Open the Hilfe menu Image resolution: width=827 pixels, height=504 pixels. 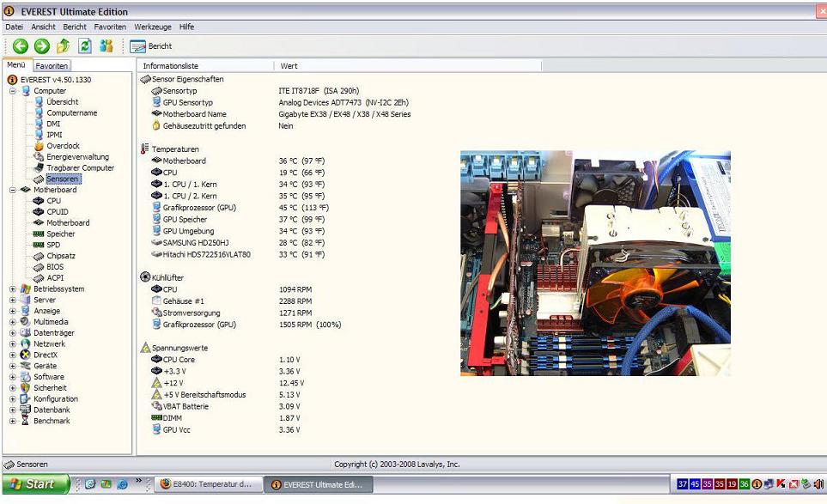[186, 27]
